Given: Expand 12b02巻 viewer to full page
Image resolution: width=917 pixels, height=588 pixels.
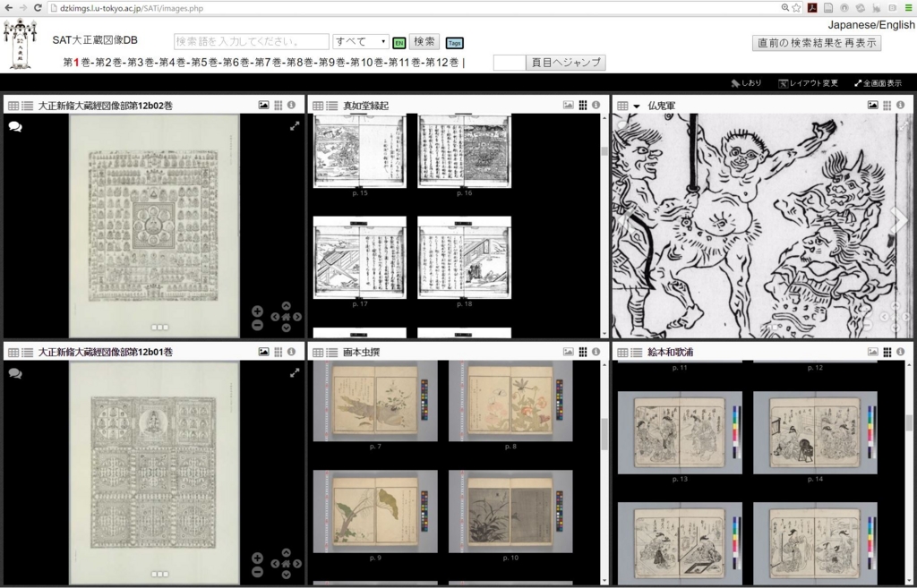Looking at the screenshot, I should point(295,125).
